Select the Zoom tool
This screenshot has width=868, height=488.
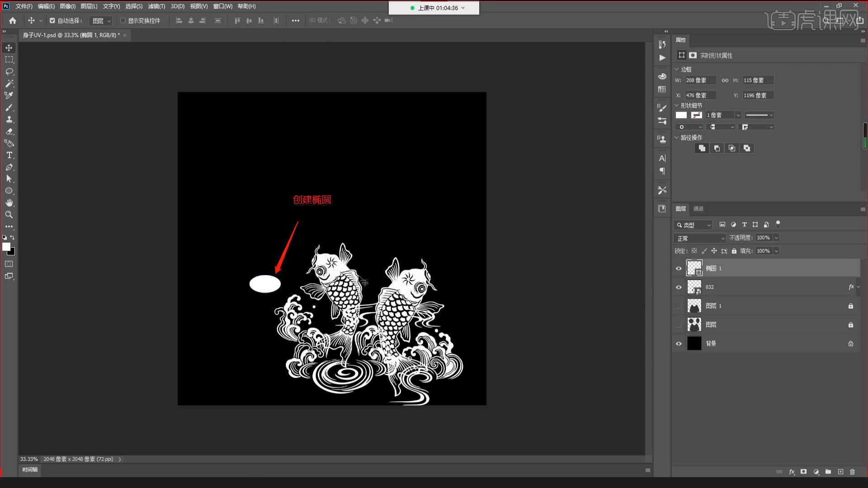click(x=9, y=215)
